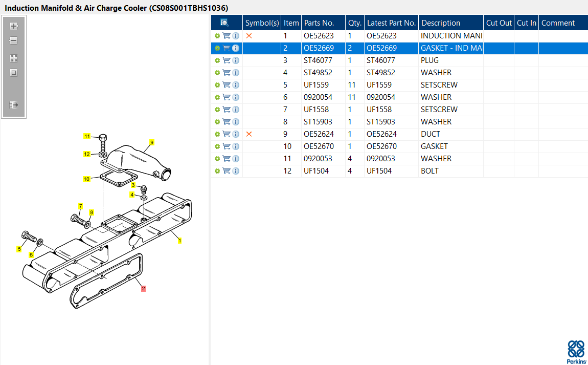Screen dimensions: 588x365
Task: Click green gear icon for item 5
Action: pyautogui.click(x=217, y=85)
